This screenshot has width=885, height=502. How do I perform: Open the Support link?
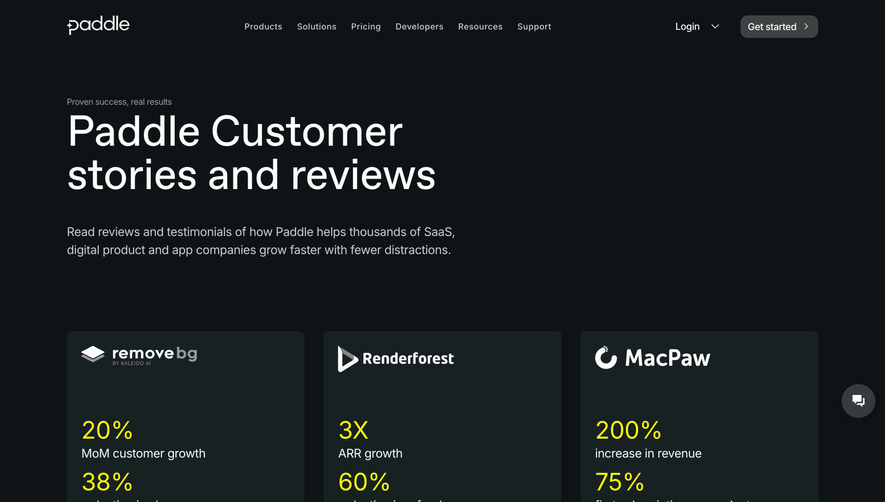tap(534, 27)
